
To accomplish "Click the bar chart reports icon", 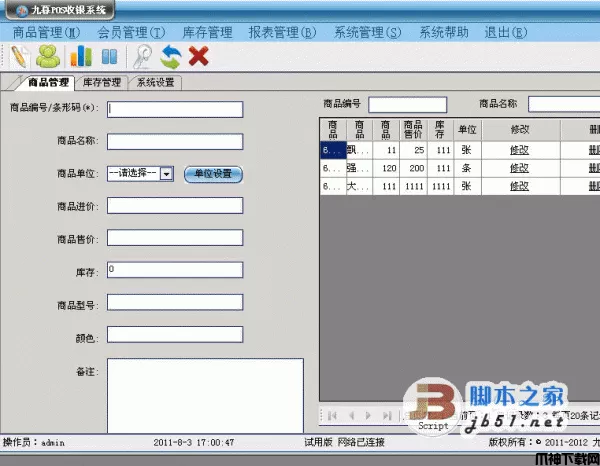I will pyautogui.click(x=80, y=56).
